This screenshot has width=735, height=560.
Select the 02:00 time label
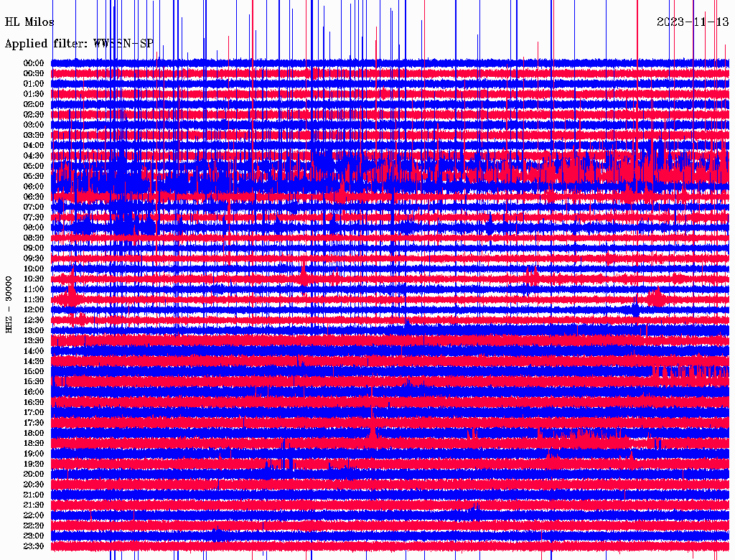[34, 104]
